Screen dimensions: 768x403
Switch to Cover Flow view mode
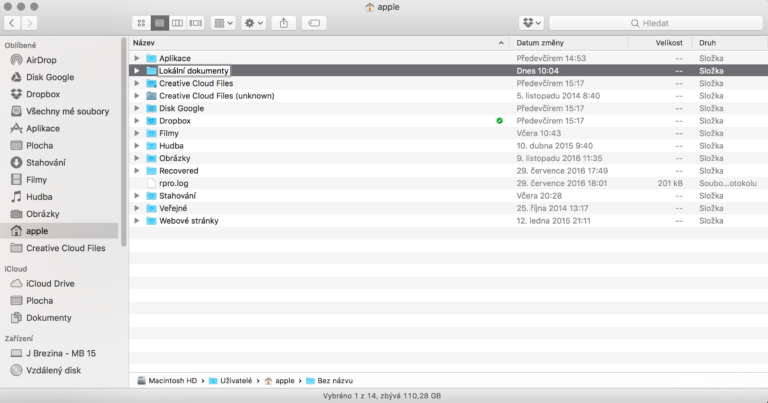(x=196, y=22)
